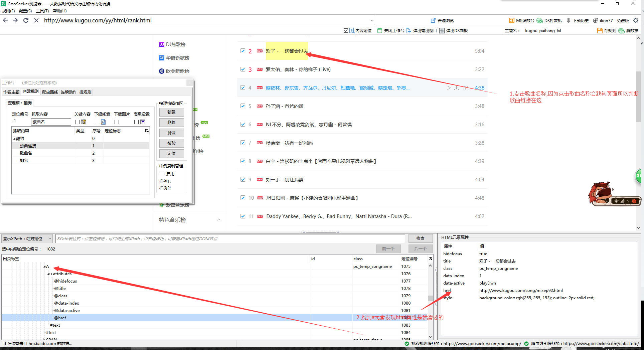Share song row 4 with share icon

tap(466, 88)
